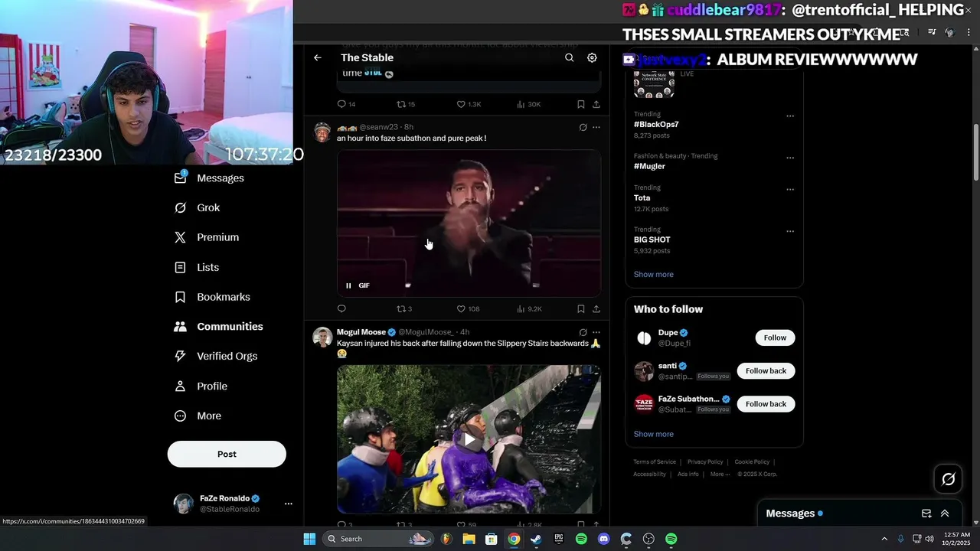Open more options on seanw23's post

click(x=596, y=127)
